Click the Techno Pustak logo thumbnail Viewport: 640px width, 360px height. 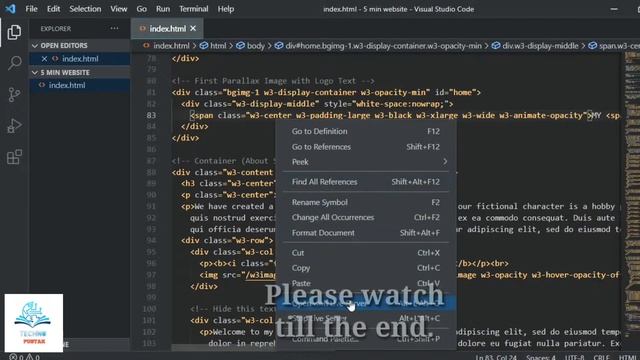(34, 323)
